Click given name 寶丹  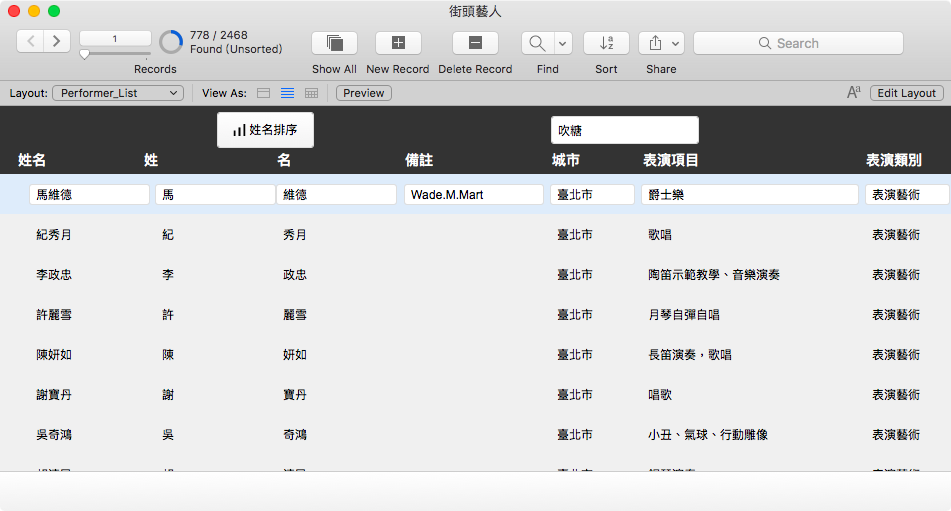[x=295, y=395]
